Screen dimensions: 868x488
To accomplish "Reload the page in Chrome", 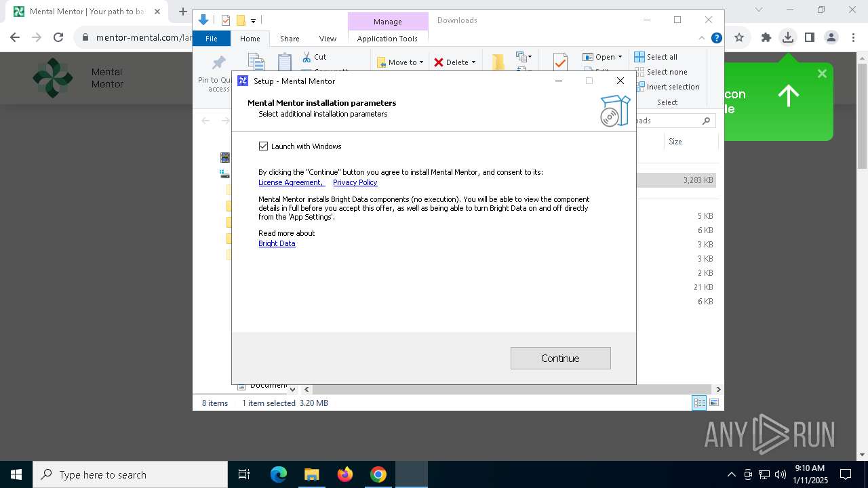I will coord(58,37).
